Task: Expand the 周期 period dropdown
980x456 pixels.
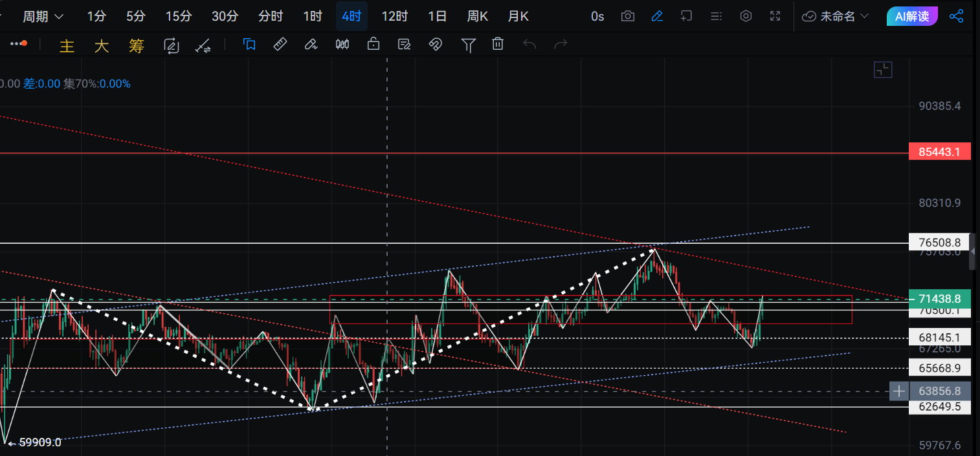Action: tap(43, 16)
